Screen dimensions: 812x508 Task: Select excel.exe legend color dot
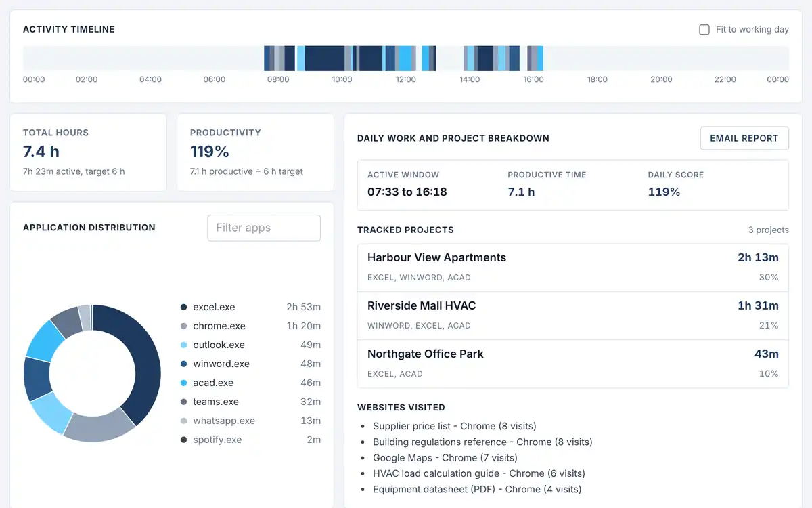[183, 308]
